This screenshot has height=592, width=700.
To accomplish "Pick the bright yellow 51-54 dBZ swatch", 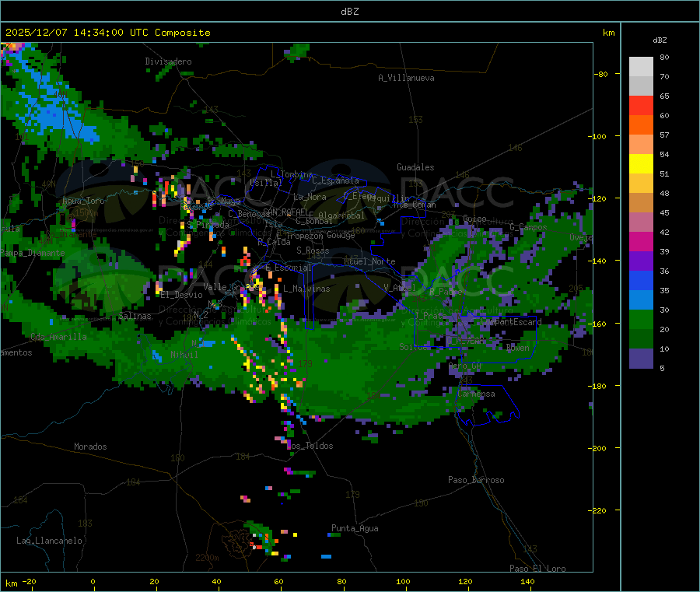I will tap(641, 164).
